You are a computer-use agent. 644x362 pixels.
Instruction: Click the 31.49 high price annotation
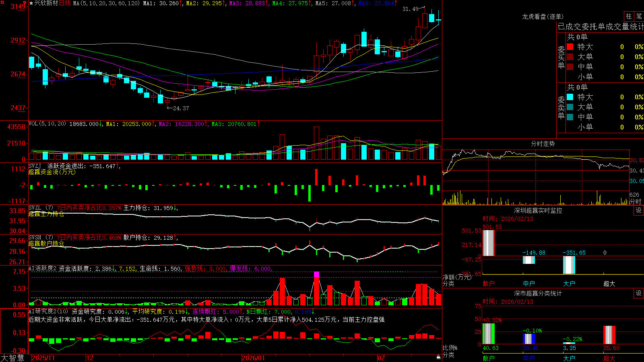(x=411, y=9)
